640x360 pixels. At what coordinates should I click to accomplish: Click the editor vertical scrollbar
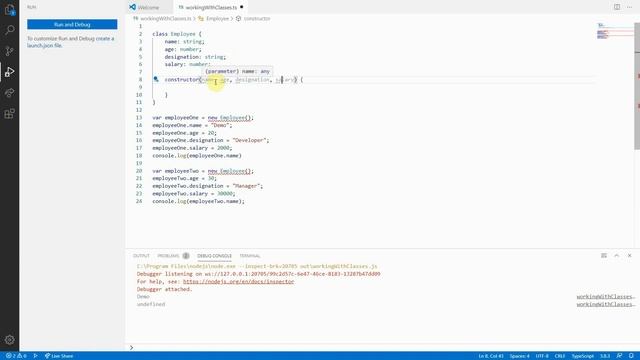[637, 86]
